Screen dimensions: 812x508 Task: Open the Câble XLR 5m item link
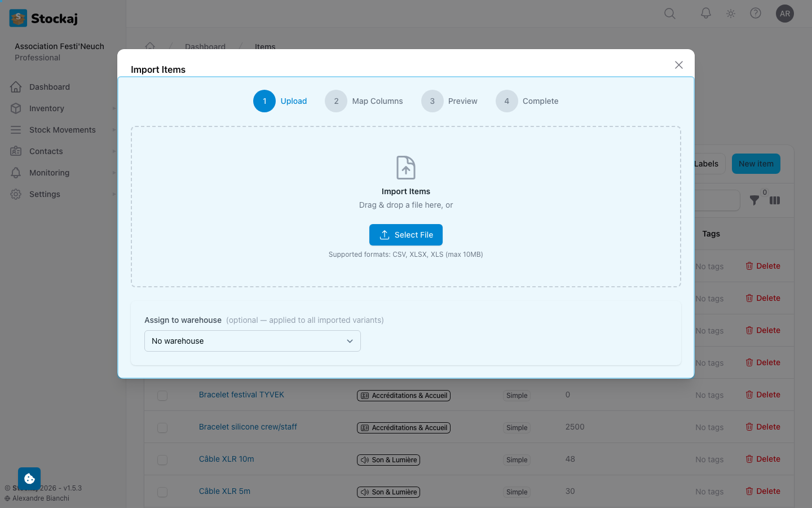coord(224,491)
